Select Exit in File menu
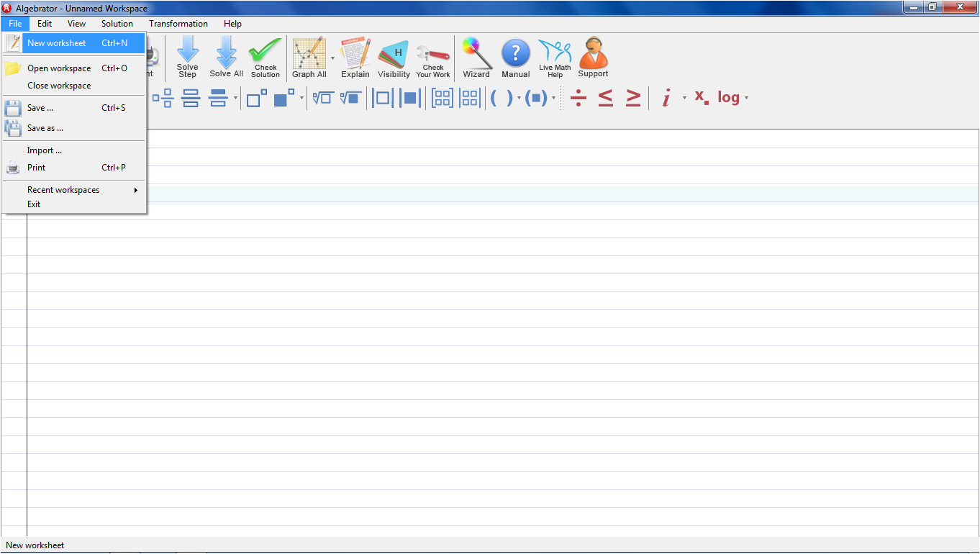This screenshot has width=980, height=554. pyautogui.click(x=74, y=204)
